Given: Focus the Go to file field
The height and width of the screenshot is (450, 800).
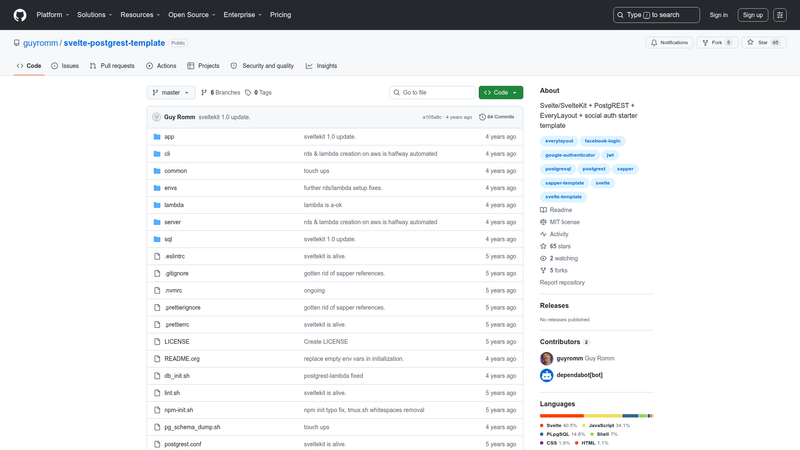Looking at the screenshot, I should pos(432,92).
